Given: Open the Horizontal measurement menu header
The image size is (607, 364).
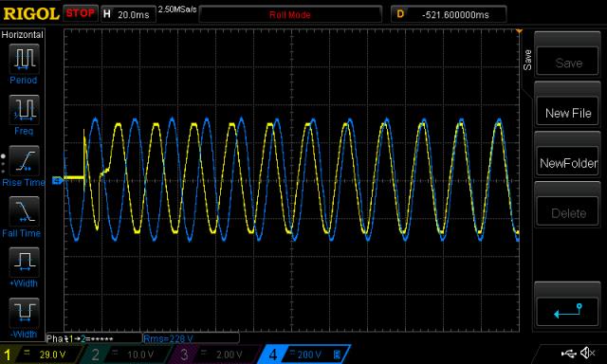Looking at the screenshot, I should click(23, 34).
